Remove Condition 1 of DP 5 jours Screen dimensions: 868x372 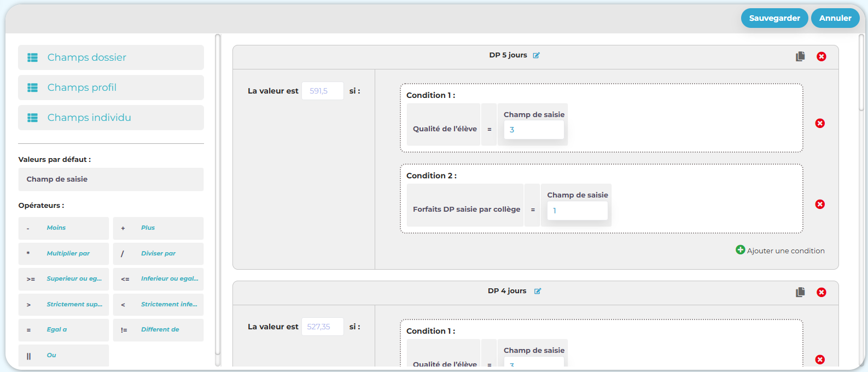coord(819,123)
